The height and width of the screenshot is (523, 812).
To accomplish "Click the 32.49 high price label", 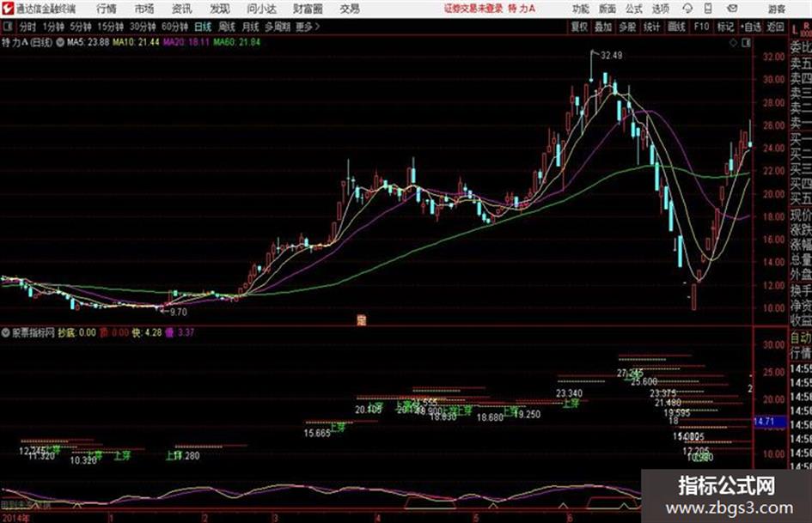I will [x=612, y=56].
